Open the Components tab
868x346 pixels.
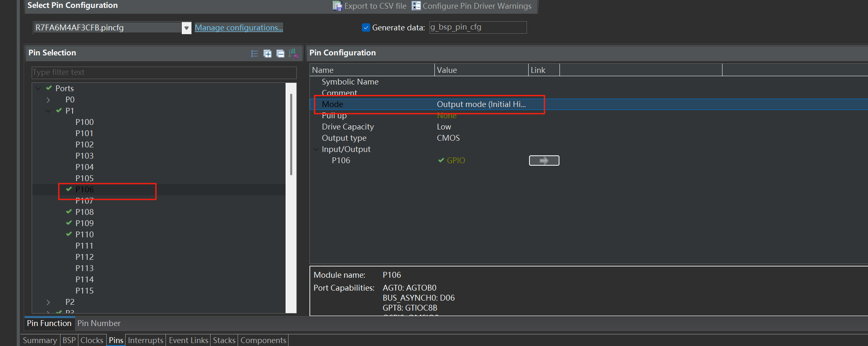pyautogui.click(x=263, y=340)
